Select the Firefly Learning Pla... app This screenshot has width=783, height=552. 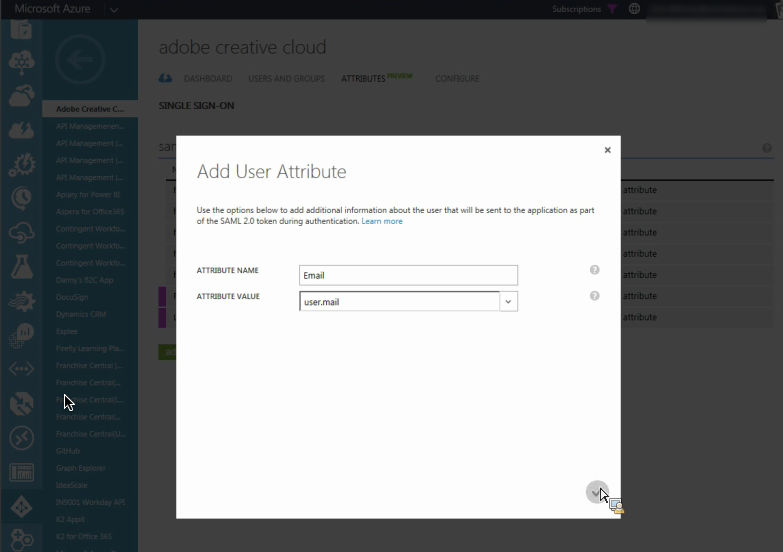click(90, 348)
